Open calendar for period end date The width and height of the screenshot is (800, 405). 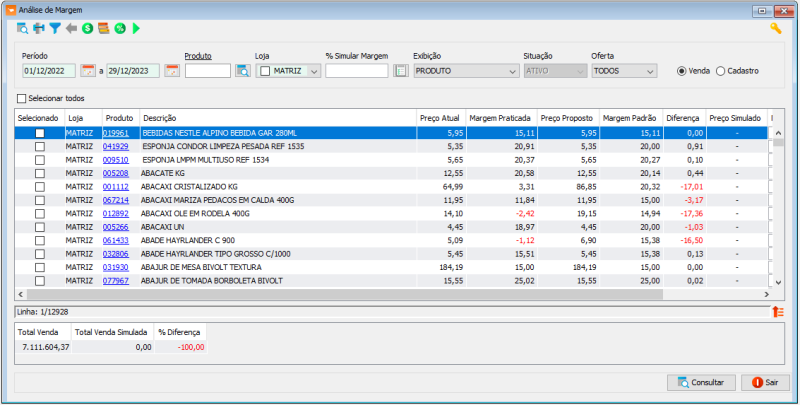171,71
